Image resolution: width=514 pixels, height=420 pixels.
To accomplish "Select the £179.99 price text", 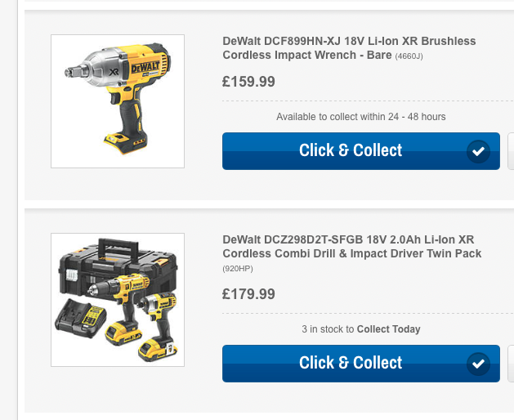I will point(248,294).
